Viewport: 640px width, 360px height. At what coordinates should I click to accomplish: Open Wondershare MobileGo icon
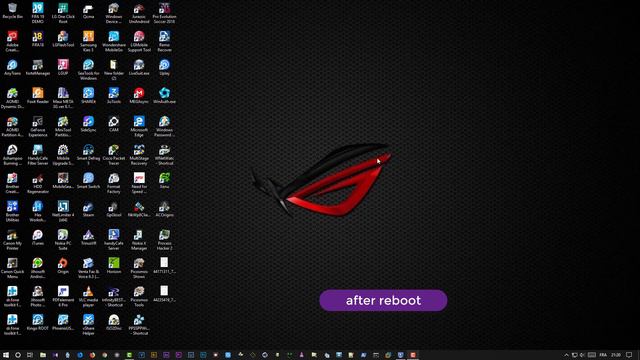pos(114,41)
